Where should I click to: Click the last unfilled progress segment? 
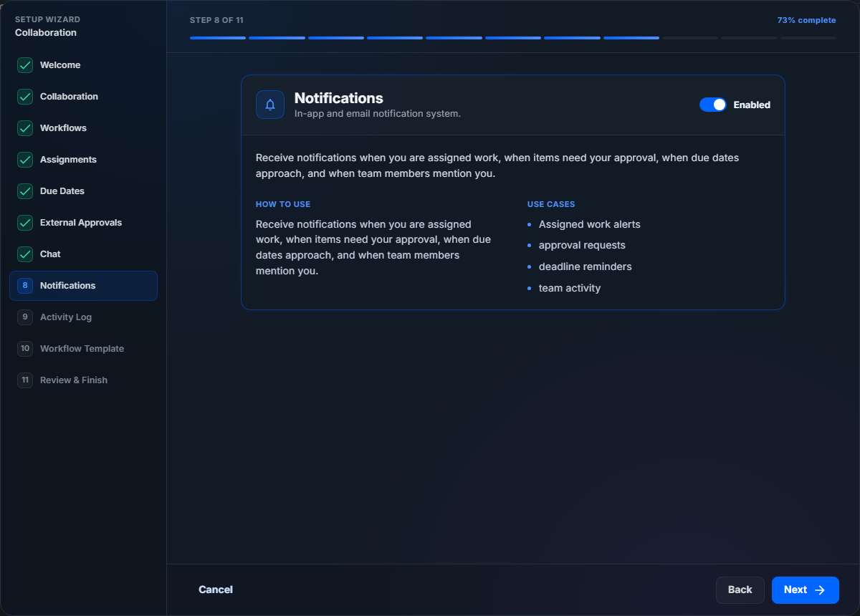pyautogui.click(x=808, y=38)
